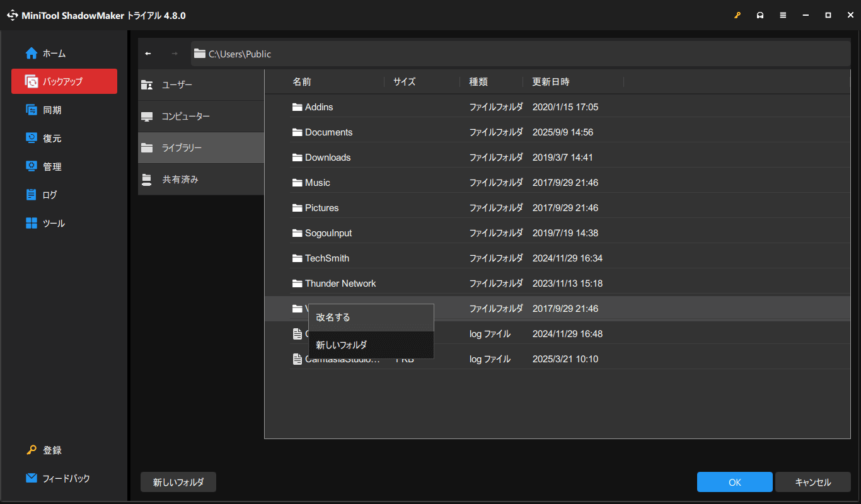Sort by the 名前 column header
The image size is (861, 504).
coord(302,82)
